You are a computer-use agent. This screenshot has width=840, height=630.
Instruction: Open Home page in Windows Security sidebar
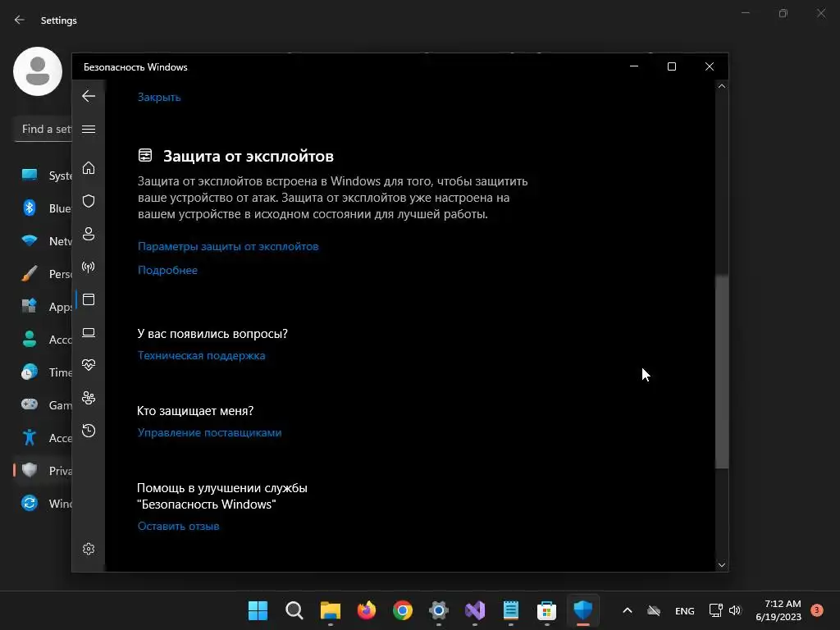[x=89, y=168]
